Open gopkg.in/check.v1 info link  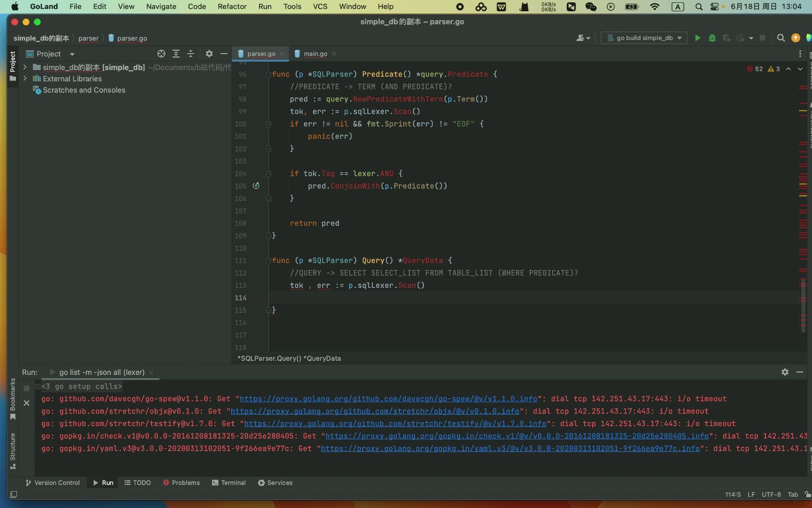pos(517,436)
